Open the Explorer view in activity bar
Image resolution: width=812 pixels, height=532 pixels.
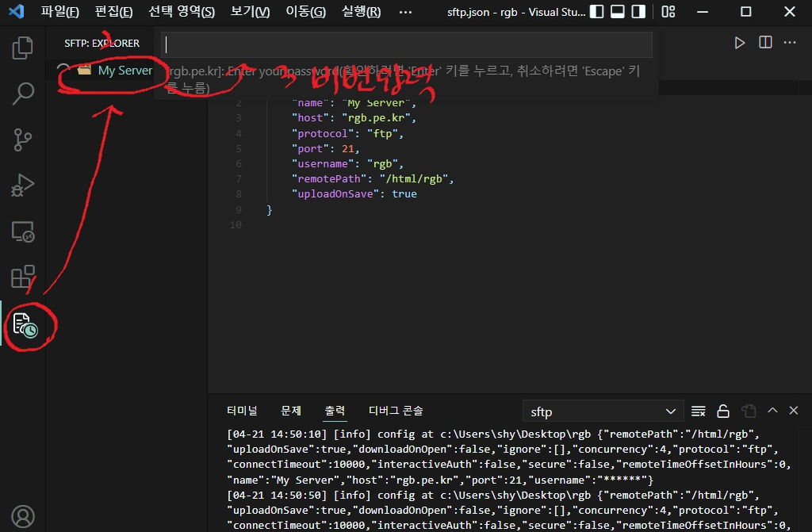coord(23,48)
